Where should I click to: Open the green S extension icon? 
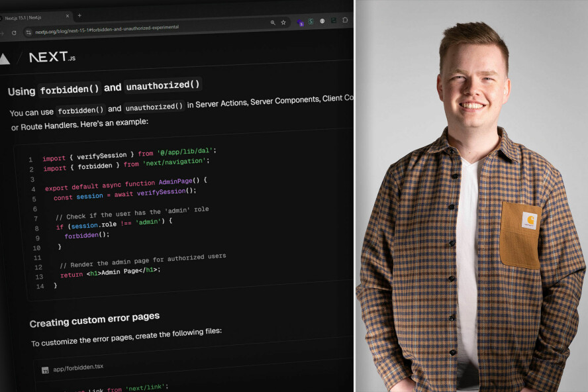click(x=311, y=21)
